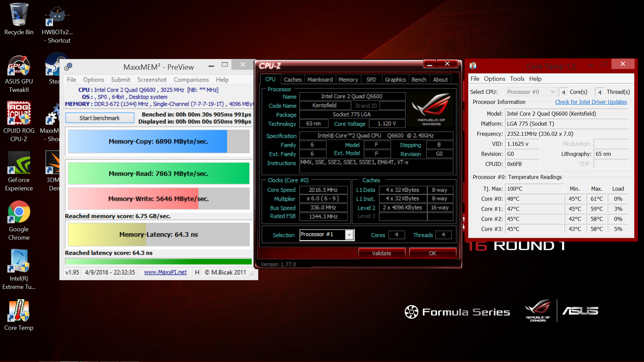Click CPU-Z Specification field
The width and height of the screenshot is (644, 362).
376,135
